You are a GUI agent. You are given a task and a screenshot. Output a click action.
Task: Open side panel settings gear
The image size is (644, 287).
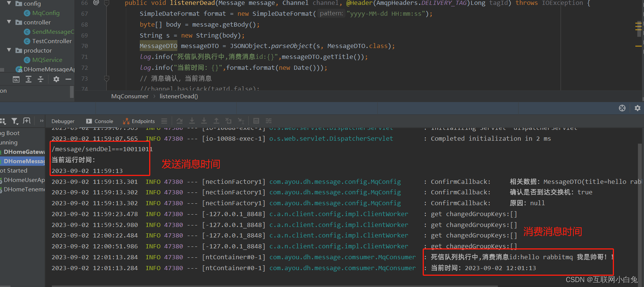coord(56,79)
